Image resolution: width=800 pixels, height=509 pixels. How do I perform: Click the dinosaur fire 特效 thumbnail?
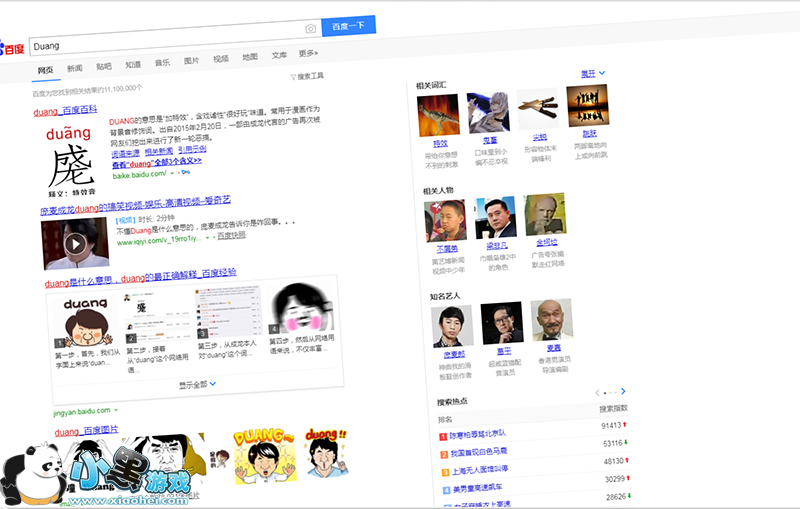[x=438, y=115]
